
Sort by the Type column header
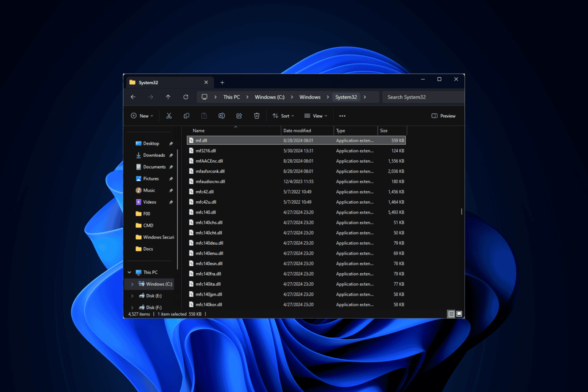[x=356, y=131]
